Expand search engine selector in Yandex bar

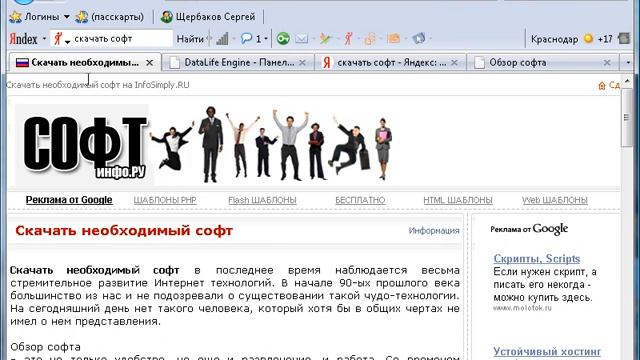point(67,41)
